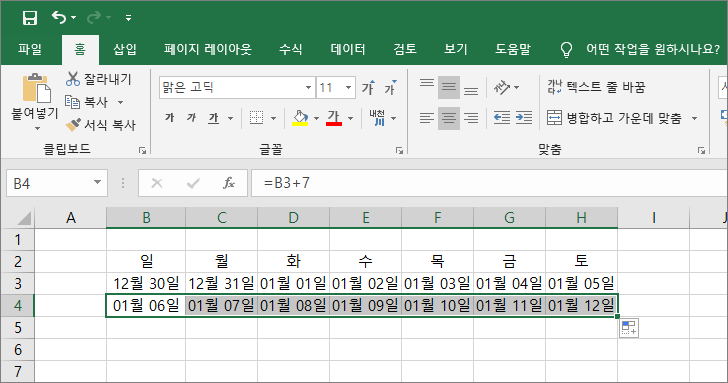The image size is (728, 383).
Task: Apply the red font color
Action: pyautogui.click(x=334, y=118)
